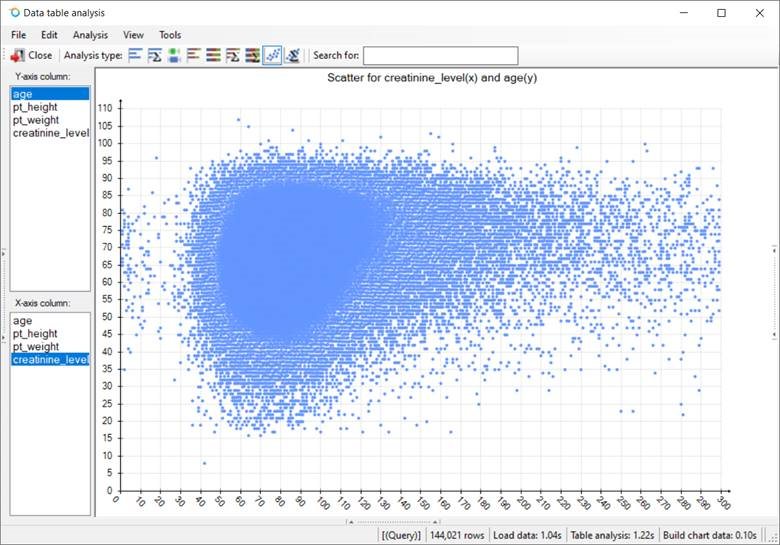This screenshot has height=545, width=780.
Task: Expand the right side panel splitter arrow
Action: click(x=775, y=250)
